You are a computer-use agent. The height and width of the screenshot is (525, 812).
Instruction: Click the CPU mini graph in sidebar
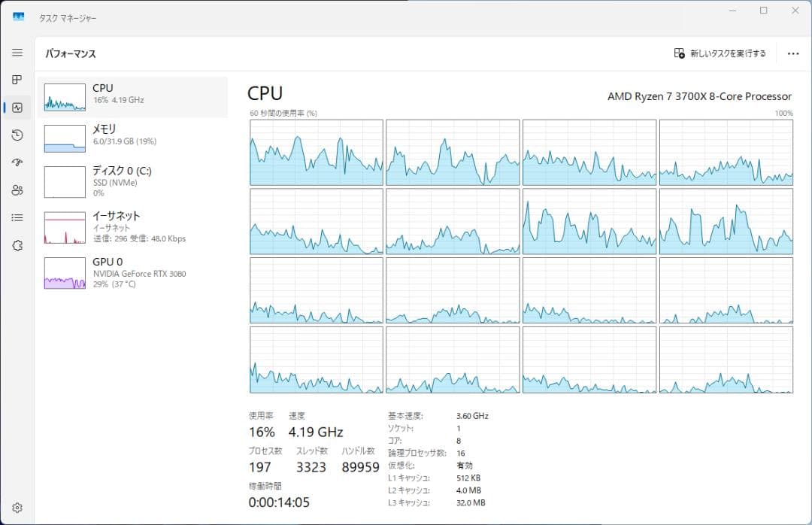coord(64,96)
